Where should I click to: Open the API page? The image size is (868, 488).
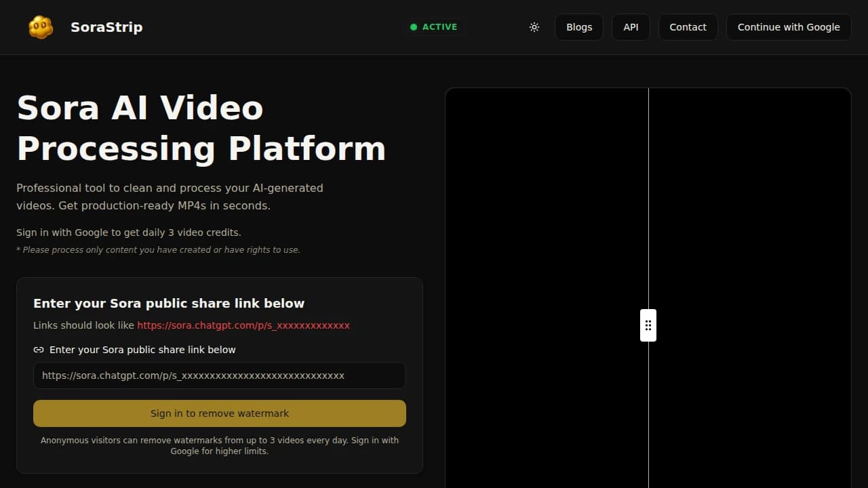pyautogui.click(x=631, y=26)
